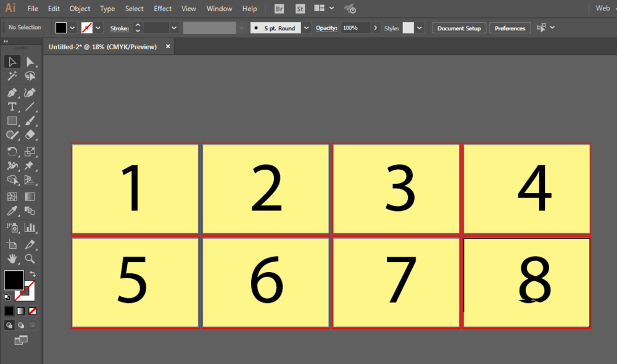Select the Pen tool
The image size is (617, 364).
(x=12, y=93)
